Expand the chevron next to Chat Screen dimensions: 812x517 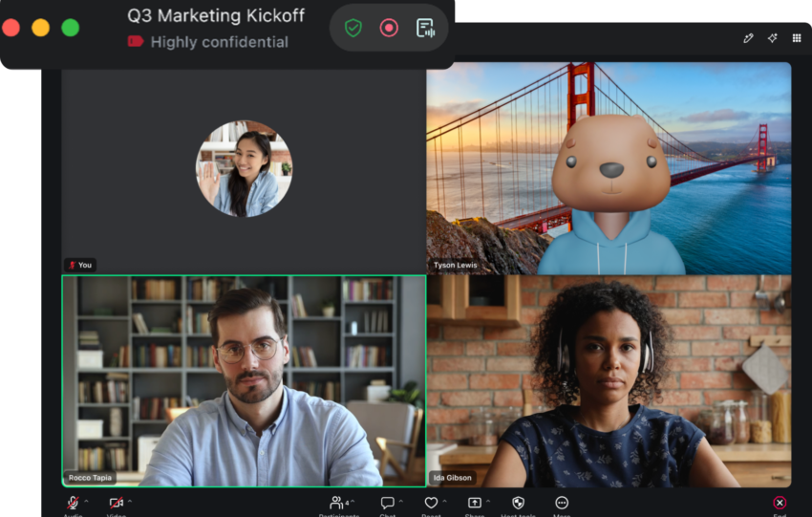point(401,501)
